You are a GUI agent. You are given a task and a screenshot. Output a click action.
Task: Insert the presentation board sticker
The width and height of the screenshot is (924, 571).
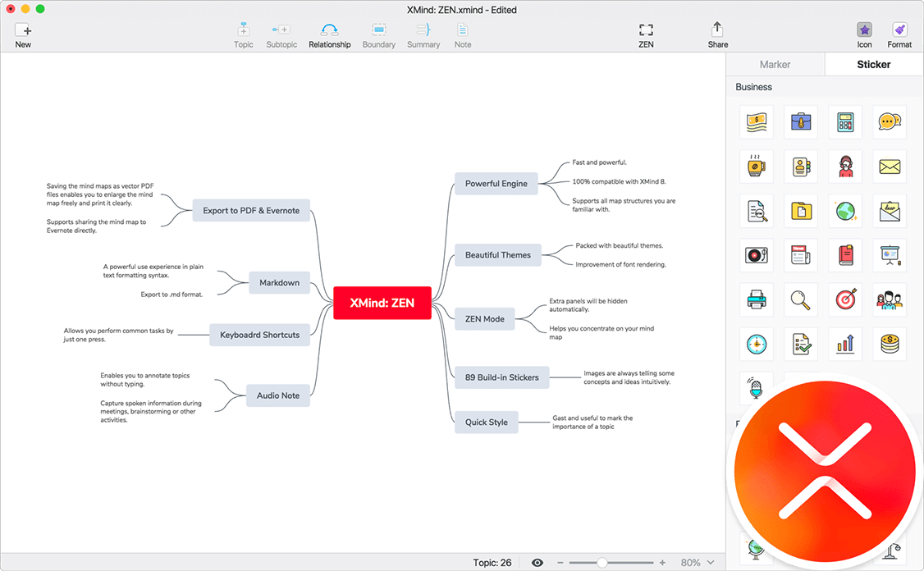coord(890,254)
